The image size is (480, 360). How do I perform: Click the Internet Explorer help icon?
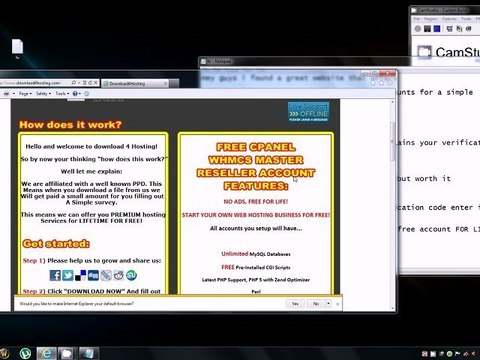(75, 94)
